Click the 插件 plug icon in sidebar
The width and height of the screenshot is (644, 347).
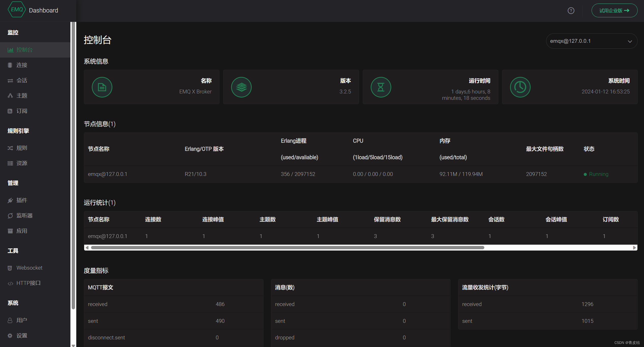(x=10, y=200)
